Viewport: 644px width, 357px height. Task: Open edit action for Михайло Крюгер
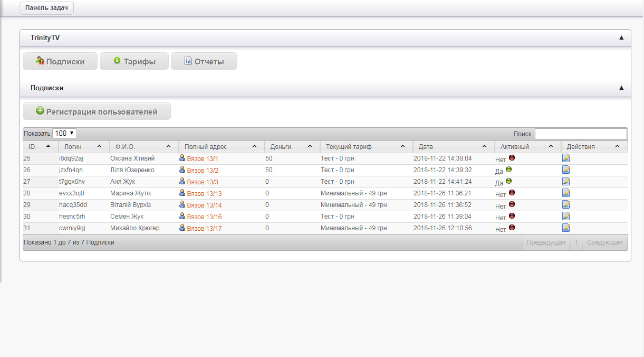pyautogui.click(x=566, y=228)
